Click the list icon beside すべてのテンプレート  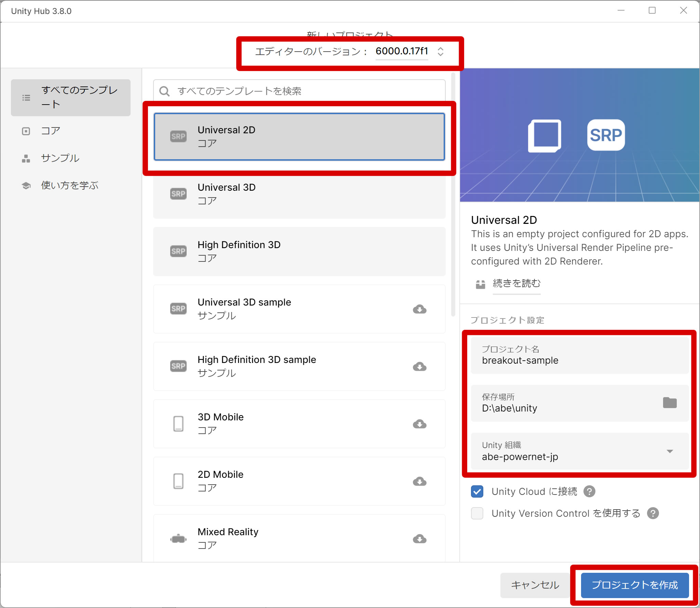[x=26, y=98]
